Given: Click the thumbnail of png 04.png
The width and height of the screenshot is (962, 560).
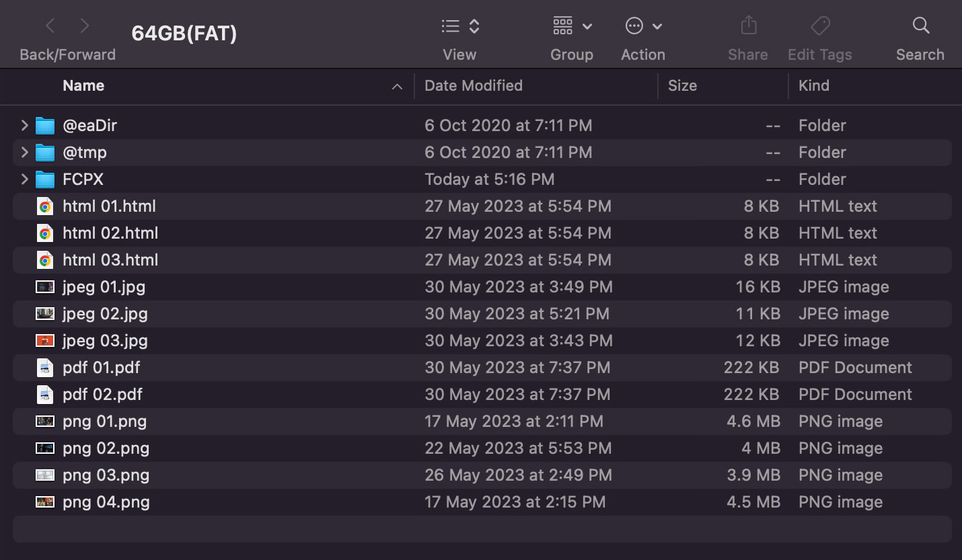Looking at the screenshot, I should [x=45, y=502].
